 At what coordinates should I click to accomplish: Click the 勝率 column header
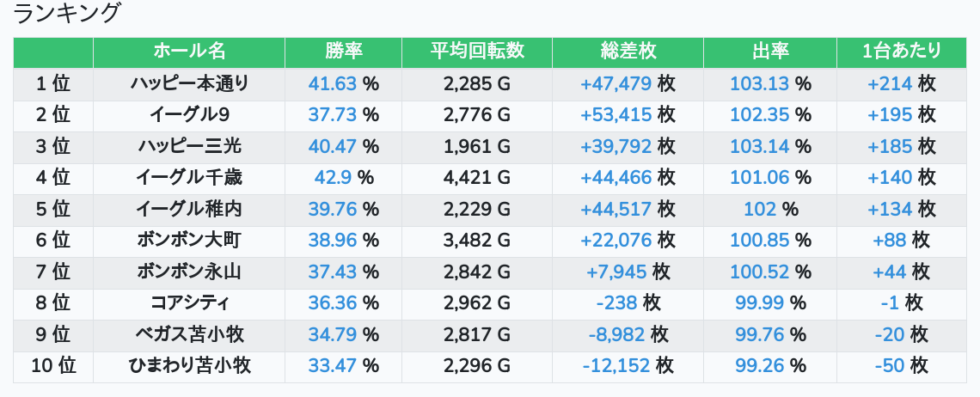point(343,52)
